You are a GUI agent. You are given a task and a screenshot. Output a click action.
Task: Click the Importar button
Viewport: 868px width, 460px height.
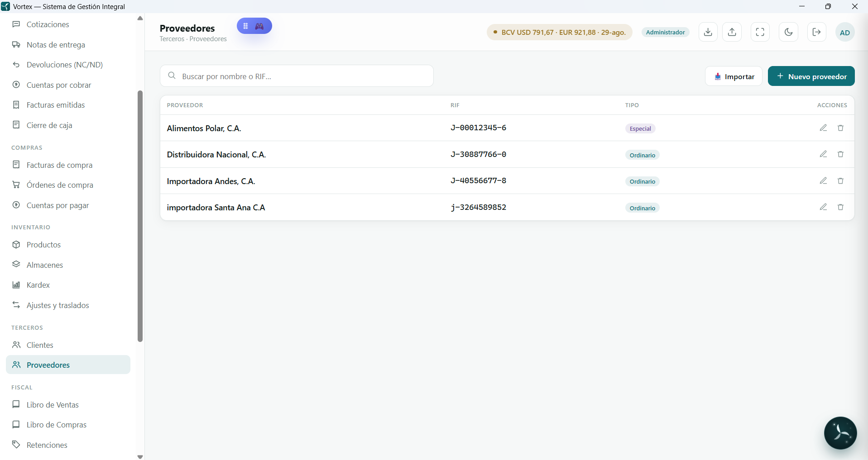click(734, 76)
